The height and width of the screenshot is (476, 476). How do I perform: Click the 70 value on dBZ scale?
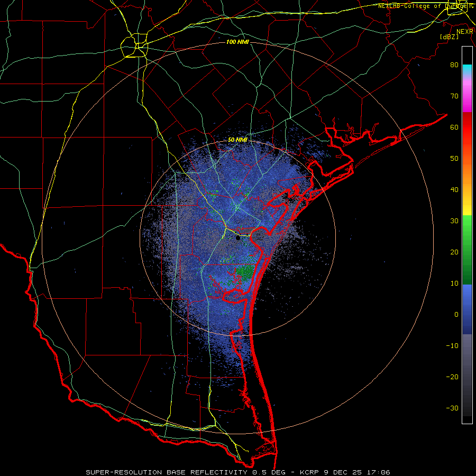454,96
